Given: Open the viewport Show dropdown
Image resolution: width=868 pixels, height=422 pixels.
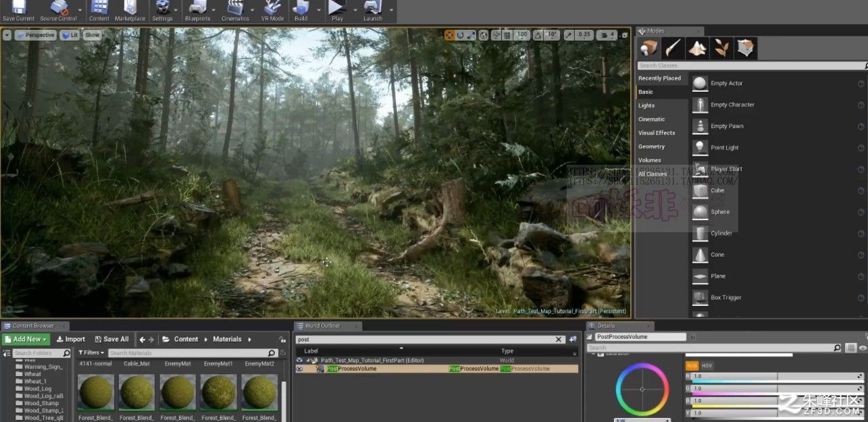Looking at the screenshot, I should pos(92,35).
